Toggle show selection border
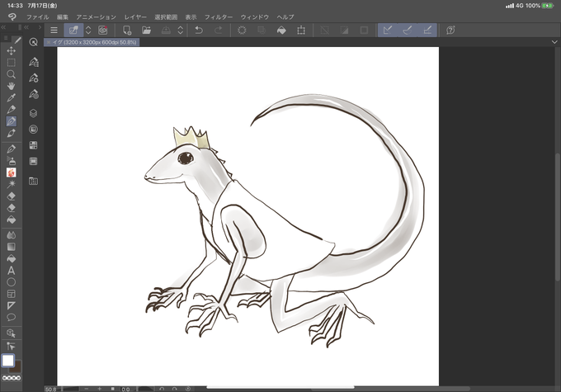 (364, 30)
